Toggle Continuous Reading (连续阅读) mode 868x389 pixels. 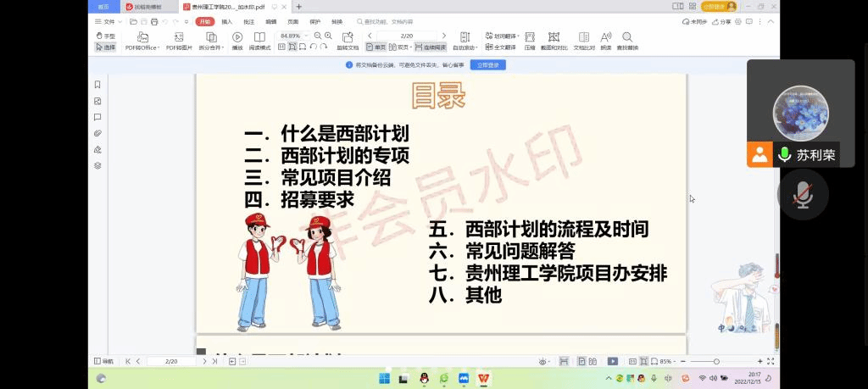click(x=430, y=47)
